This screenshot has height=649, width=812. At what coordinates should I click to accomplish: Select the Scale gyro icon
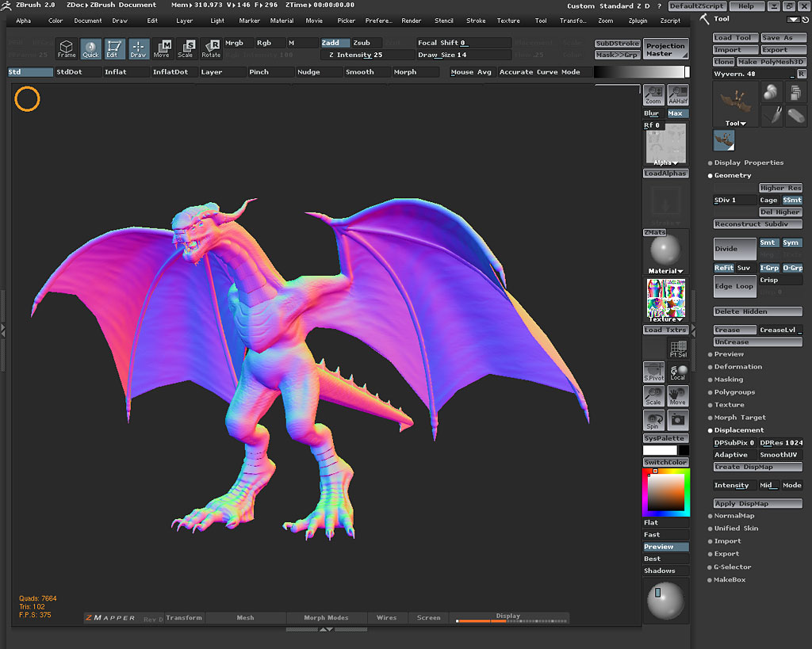(x=186, y=48)
